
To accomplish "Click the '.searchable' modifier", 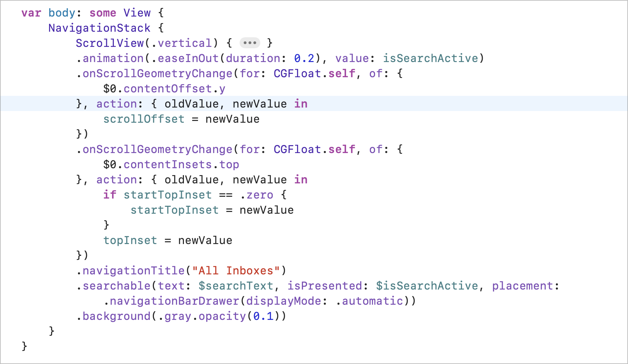I will [x=113, y=286].
